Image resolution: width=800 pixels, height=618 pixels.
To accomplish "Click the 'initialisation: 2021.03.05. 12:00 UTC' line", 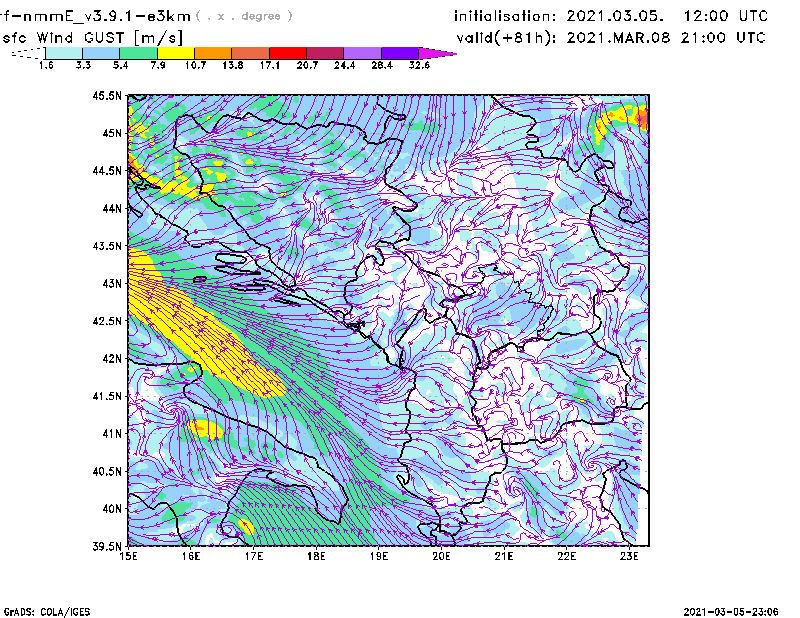I will (611, 16).
